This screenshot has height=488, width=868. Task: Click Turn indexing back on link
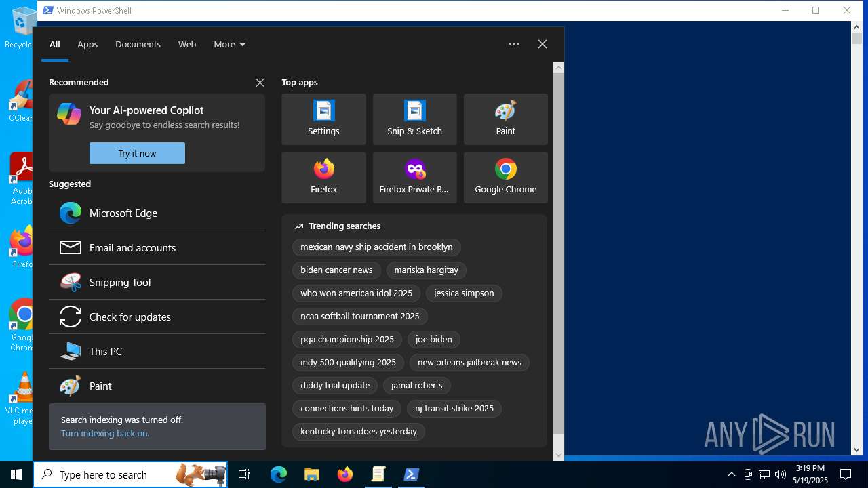(x=105, y=433)
